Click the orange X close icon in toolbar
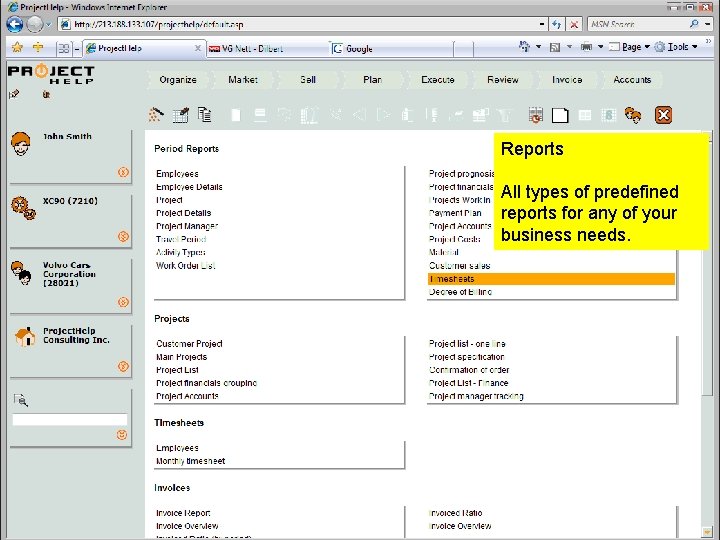Viewport: 720px width, 540px height. pos(663,115)
